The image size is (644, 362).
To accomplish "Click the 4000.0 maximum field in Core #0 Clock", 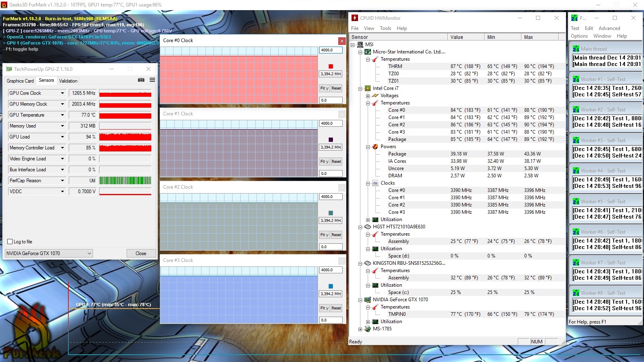I will point(331,50).
